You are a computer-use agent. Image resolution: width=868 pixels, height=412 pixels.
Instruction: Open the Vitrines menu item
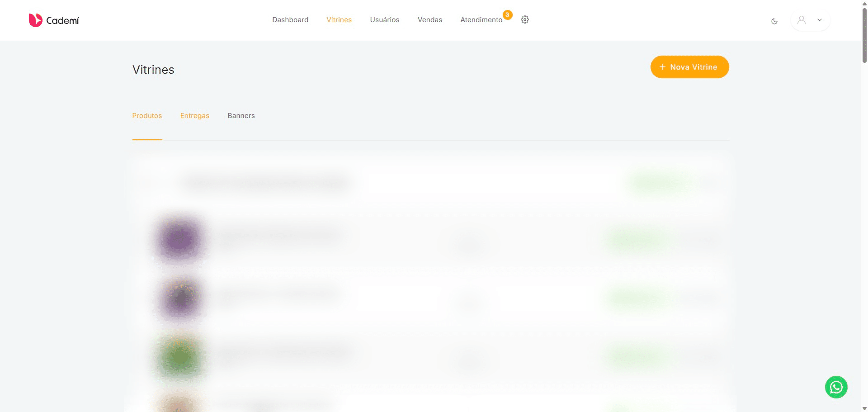(339, 20)
